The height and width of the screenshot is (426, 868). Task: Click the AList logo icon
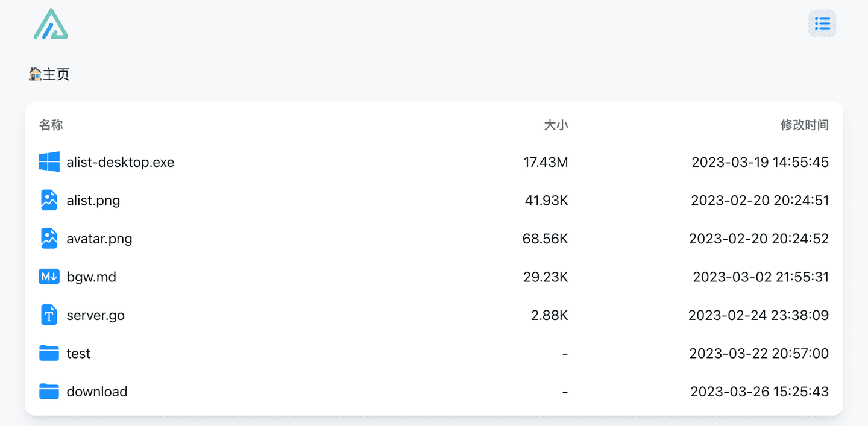point(51,25)
